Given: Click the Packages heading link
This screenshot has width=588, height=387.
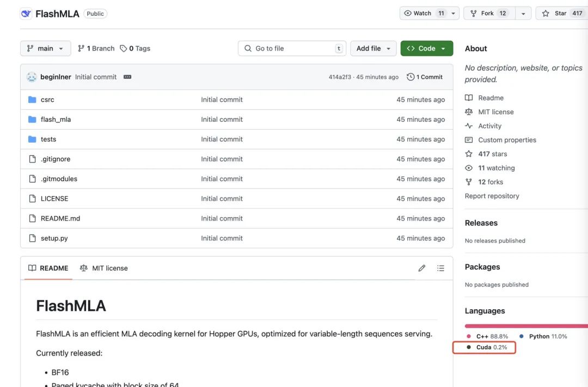Looking at the screenshot, I should point(482,267).
